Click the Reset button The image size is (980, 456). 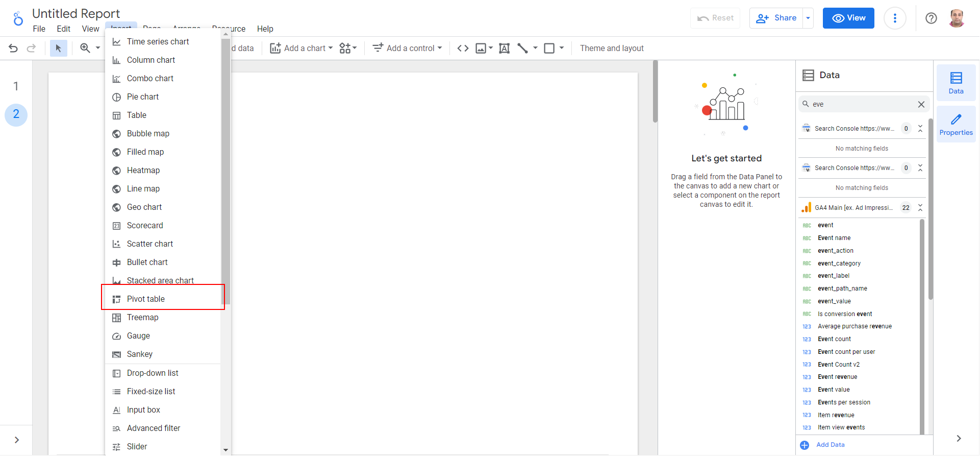coord(715,18)
